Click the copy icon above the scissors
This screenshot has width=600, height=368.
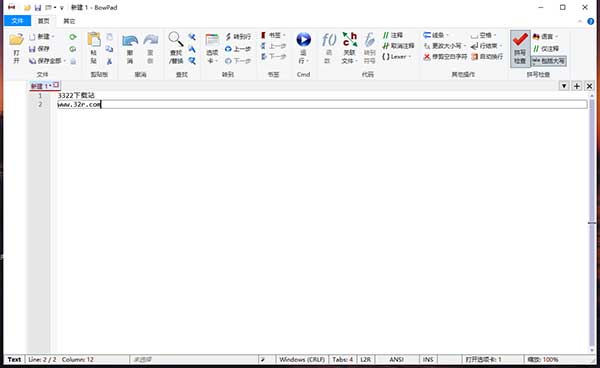click(x=109, y=49)
